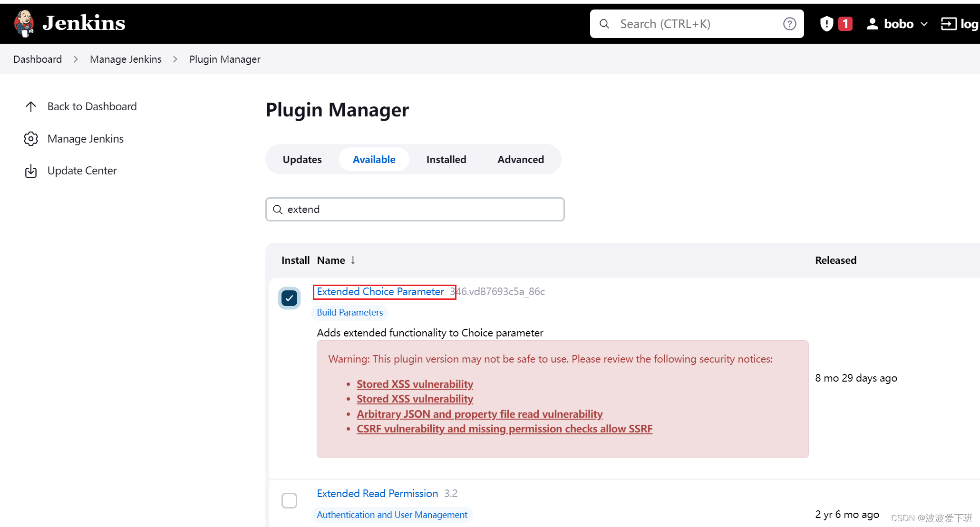Check the Extended Read Permission checkbox

coord(289,500)
